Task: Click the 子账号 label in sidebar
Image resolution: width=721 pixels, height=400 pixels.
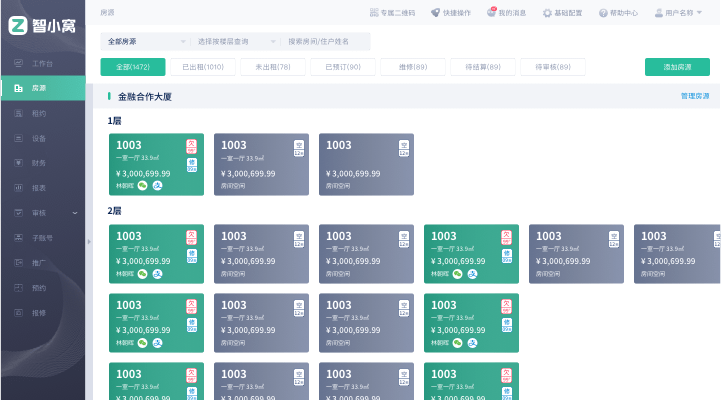Action: coord(42,238)
